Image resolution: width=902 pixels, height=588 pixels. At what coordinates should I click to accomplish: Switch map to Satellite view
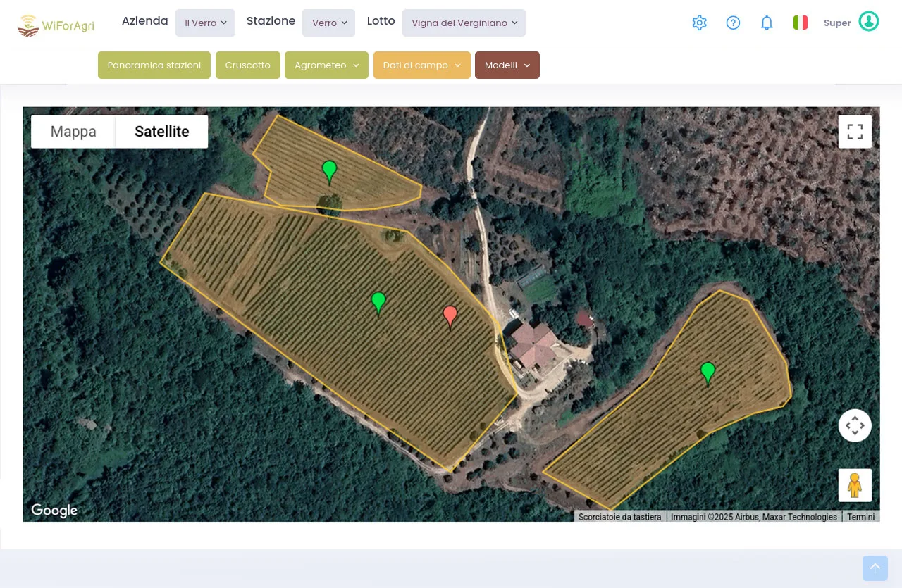pyautogui.click(x=162, y=132)
